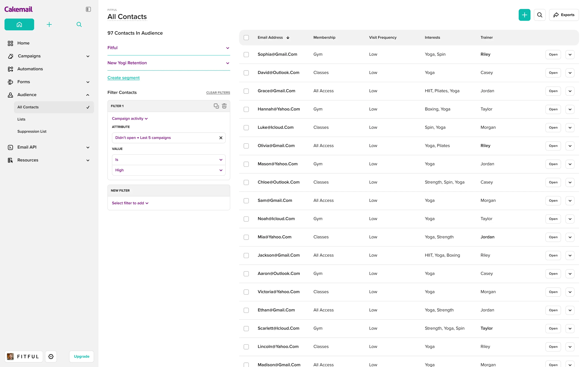Delete Filter 1 with the trash icon
This screenshot has height=367, width=588.
pyautogui.click(x=224, y=106)
